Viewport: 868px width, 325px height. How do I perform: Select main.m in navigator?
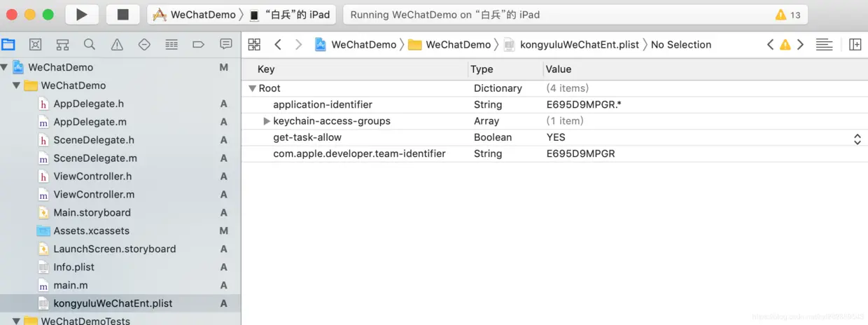click(71, 286)
